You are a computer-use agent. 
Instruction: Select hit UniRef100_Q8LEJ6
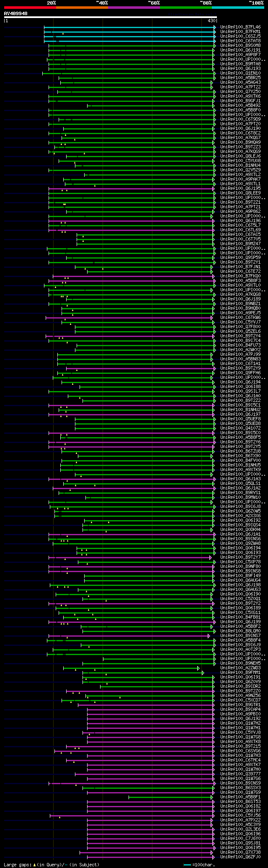(240, 156)
